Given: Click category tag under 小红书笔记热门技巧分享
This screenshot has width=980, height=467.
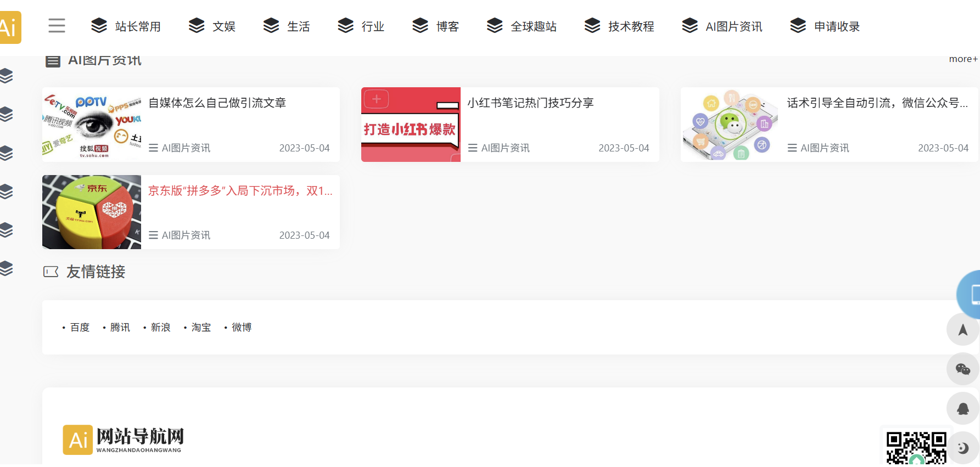Looking at the screenshot, I should point(499,148).
